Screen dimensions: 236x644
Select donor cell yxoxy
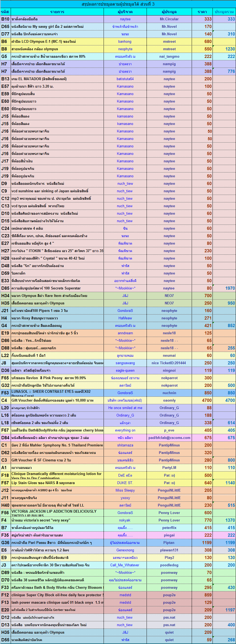pyautogui.click(x=125, y=498)
